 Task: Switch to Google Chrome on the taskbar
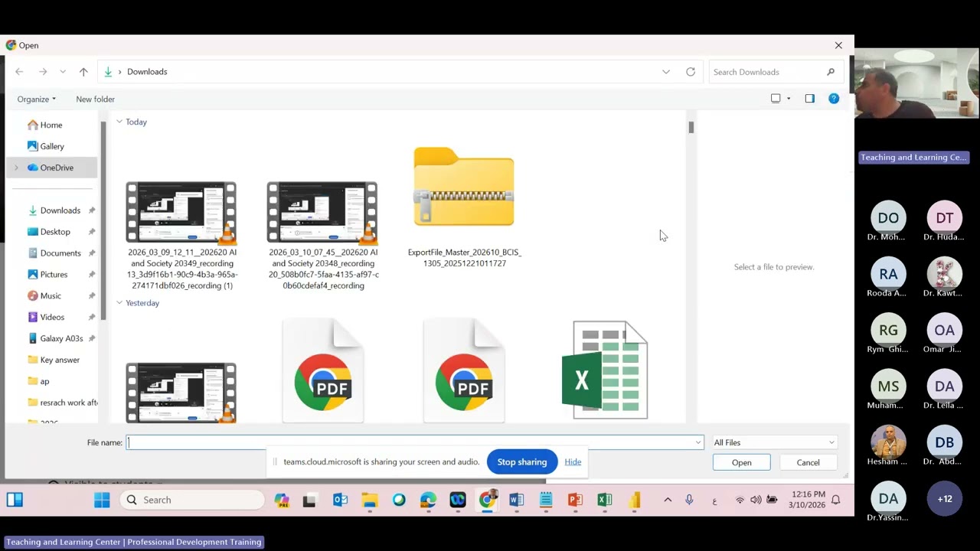[x=487, y=500]
